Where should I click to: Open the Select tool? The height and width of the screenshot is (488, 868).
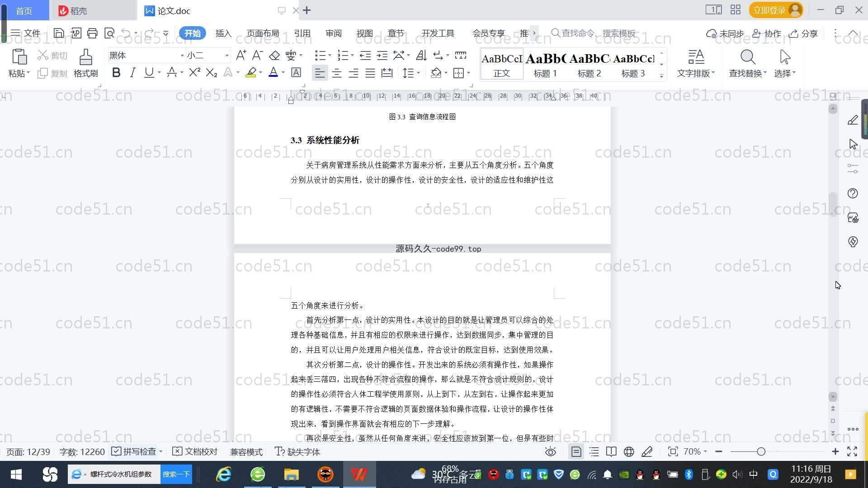click(785, 63)
